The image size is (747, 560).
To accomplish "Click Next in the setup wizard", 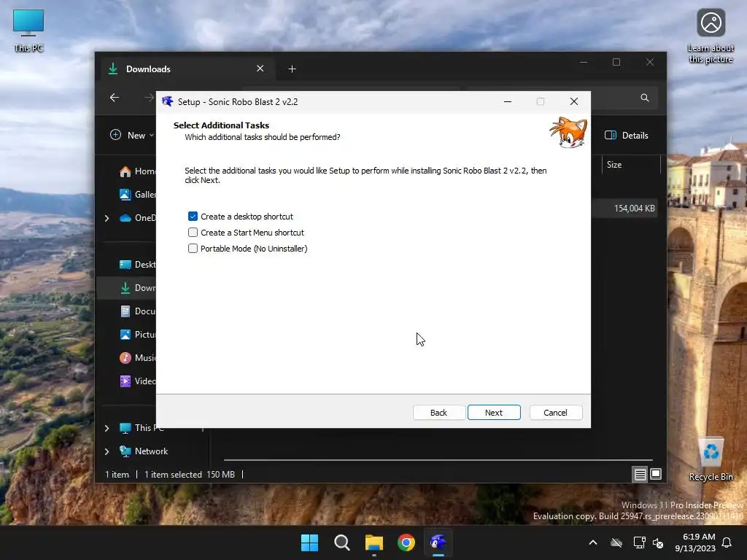I will (x=494, y=413).
